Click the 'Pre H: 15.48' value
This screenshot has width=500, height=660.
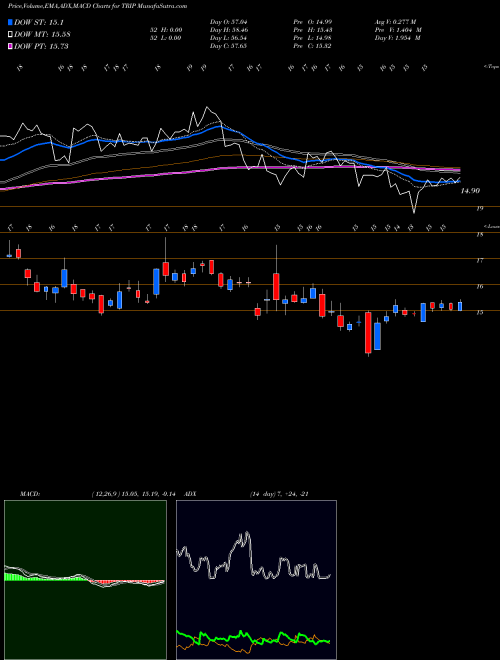click(313, 30)
